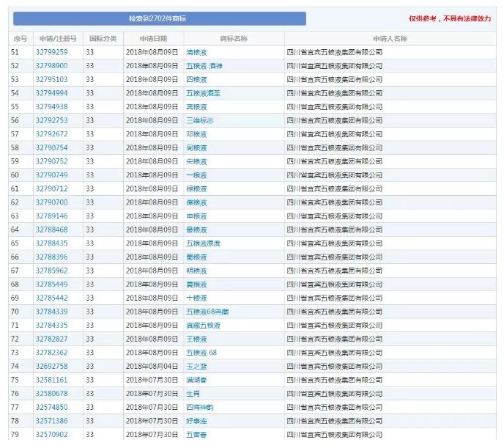Image resolution: width=504 pixels, height=448 pixels.
Task: Open trademark name 四粮液
Action: point(196,79)
